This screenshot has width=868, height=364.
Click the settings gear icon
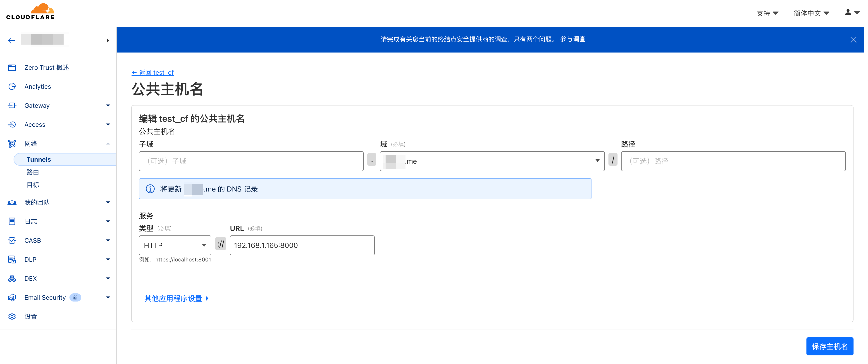pos(12,316)
